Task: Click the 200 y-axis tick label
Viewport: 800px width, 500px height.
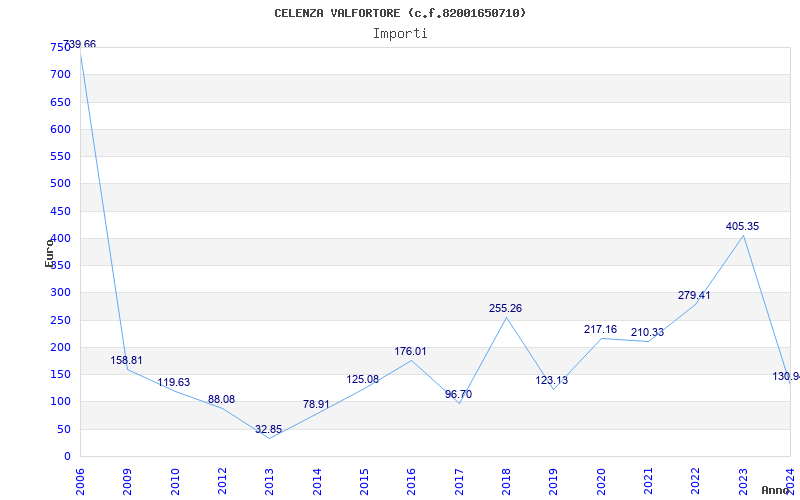Action: point(60,347)
